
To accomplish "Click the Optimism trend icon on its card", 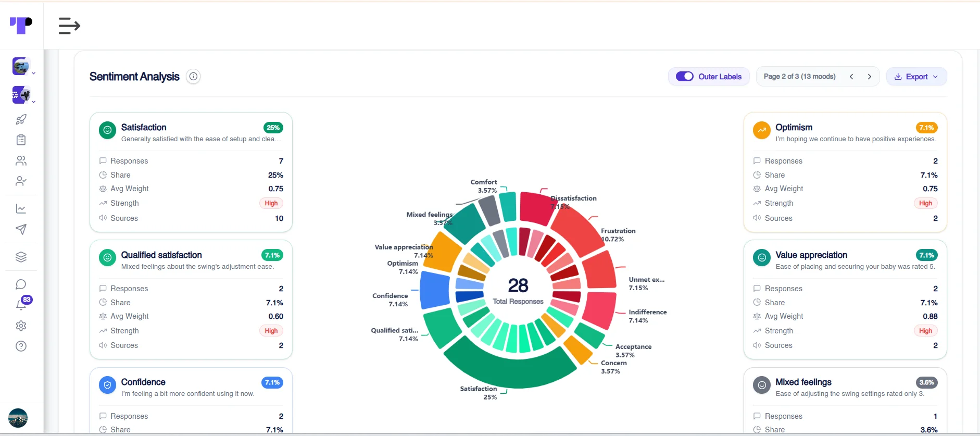I will [x=761, y=130].
